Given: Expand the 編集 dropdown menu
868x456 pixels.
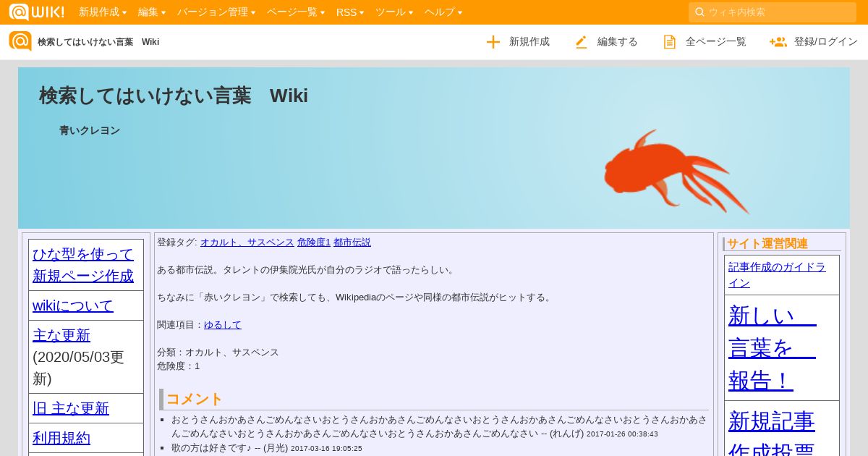Looking at the screenshot, I should tap(152, 12).
